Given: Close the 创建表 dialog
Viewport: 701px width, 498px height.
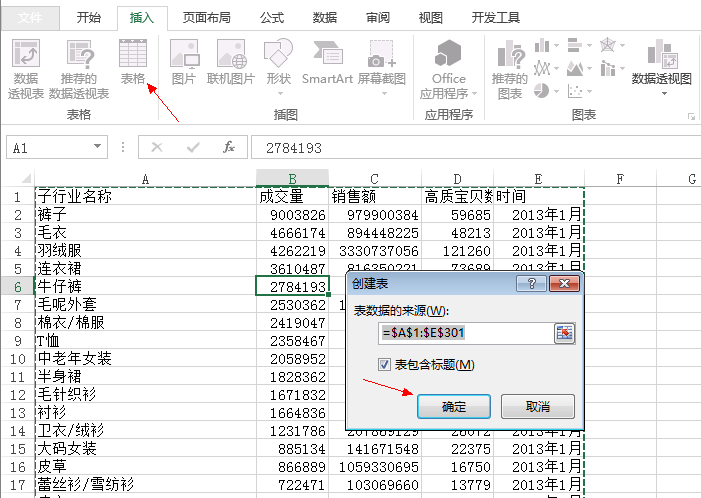Looking at the screenshot, I should click(564, 283).
